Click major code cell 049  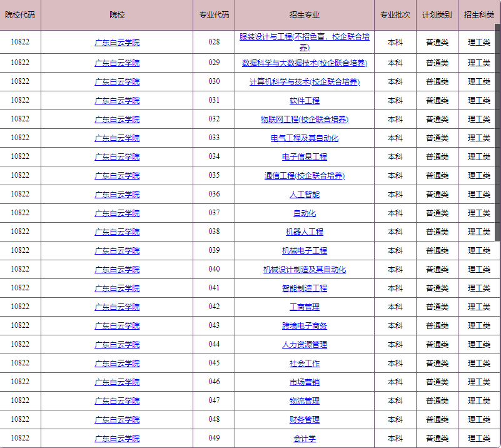click(214, 438)
